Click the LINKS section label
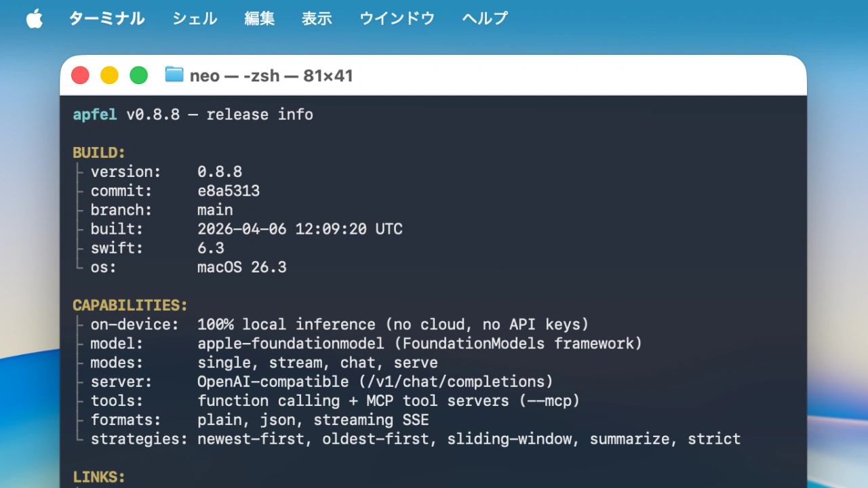Screen dimensions: 868x488 [x=98, y=476]
